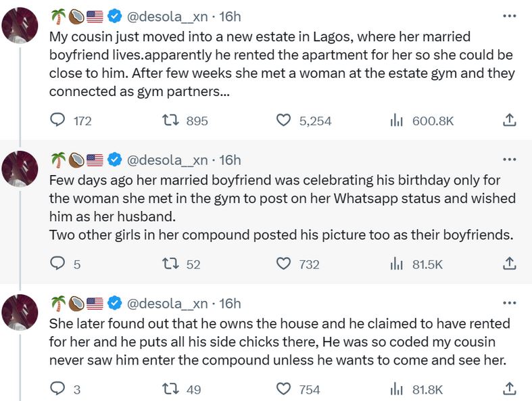Open more options menu on third tweet
Screen dimensions: 532x401
(x=510, y=303)
